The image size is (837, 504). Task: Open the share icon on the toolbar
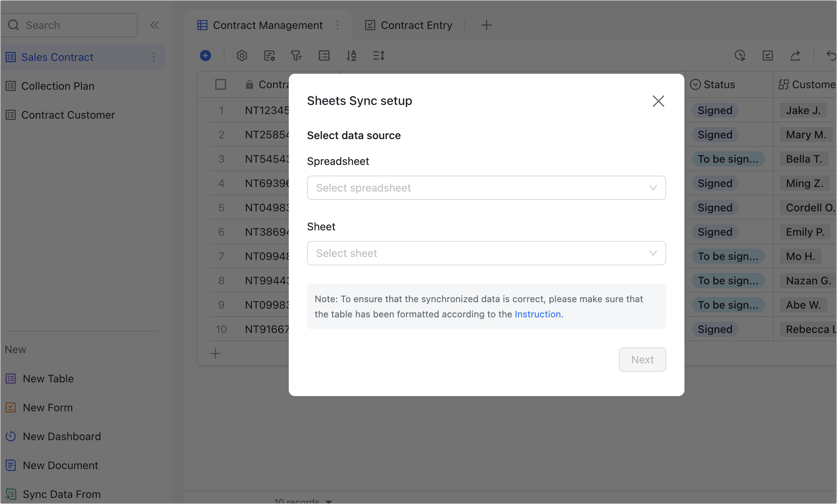tap(796, 55)
